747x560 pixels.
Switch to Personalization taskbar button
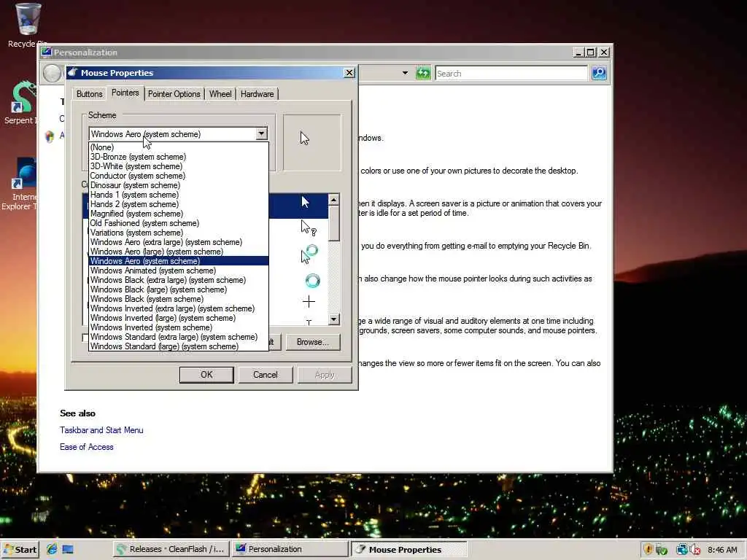pyautogui.click(x=290, y=549)
